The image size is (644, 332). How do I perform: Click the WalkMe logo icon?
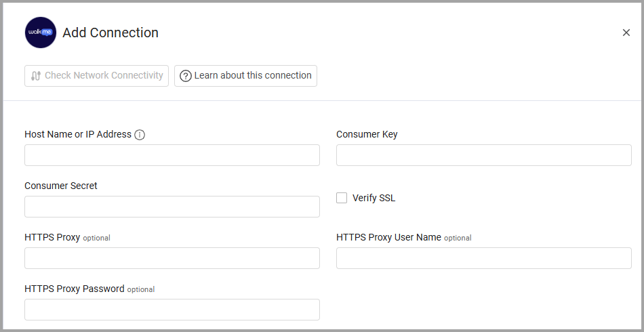point(41,33)
